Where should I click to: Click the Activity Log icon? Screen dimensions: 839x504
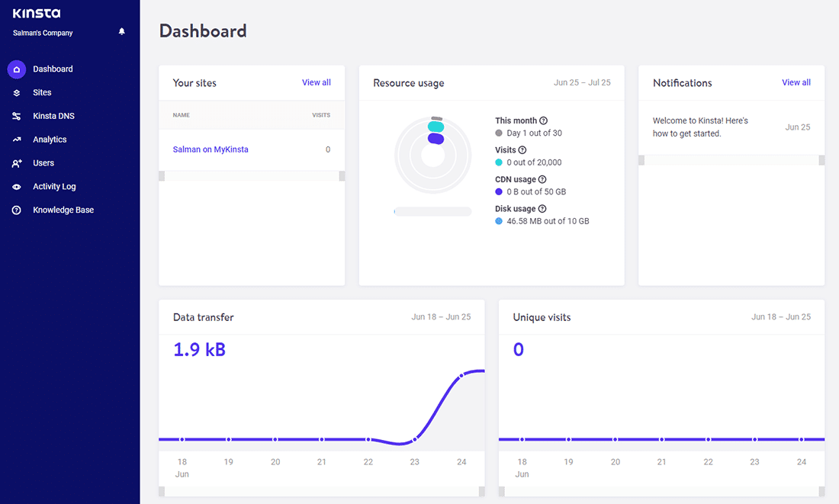coord(17,186)
